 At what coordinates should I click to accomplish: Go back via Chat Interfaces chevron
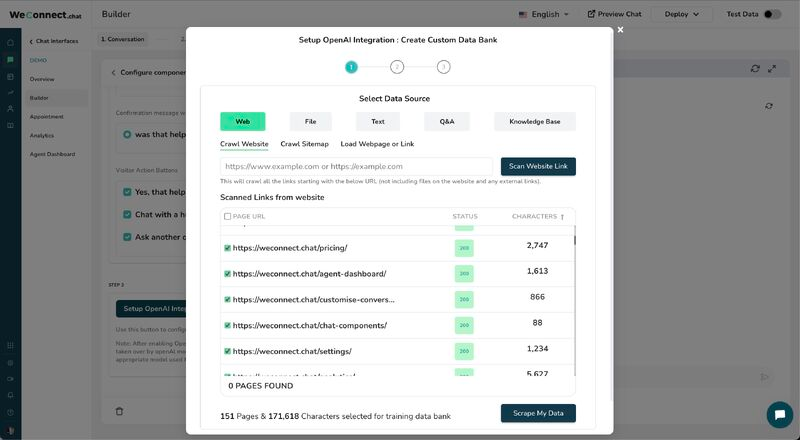31,41
